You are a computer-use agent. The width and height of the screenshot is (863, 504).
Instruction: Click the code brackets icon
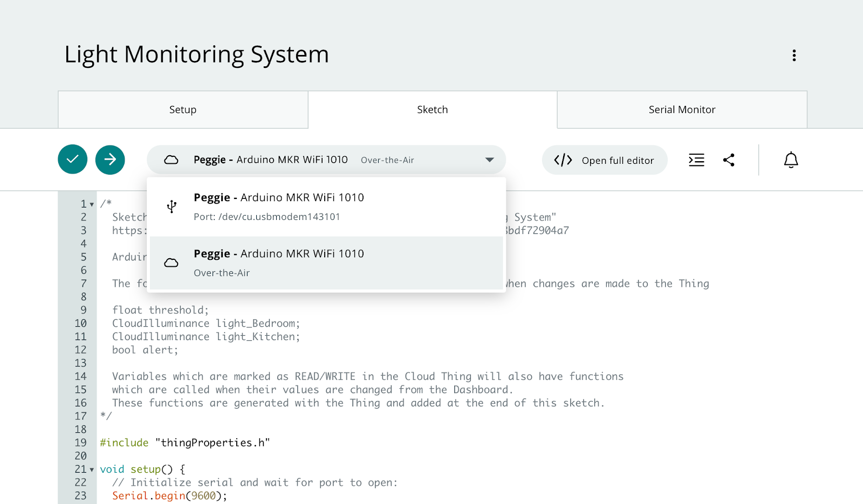[563, 160]
